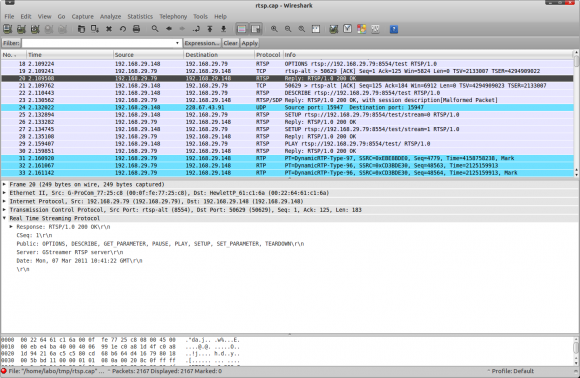Open coloring rules editor icon
Image resolution: width=580 pixels, height=378 pixels.
361,29
